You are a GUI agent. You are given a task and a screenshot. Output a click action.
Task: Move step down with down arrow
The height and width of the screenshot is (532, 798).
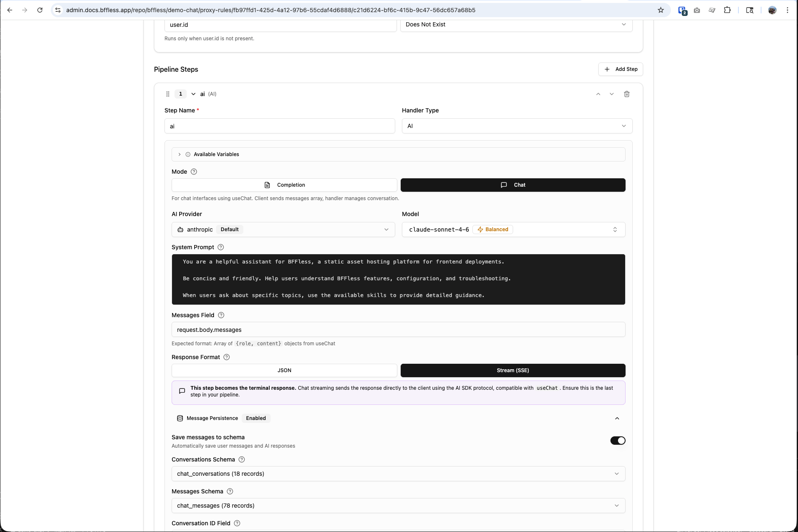click(x=611, y=94)
